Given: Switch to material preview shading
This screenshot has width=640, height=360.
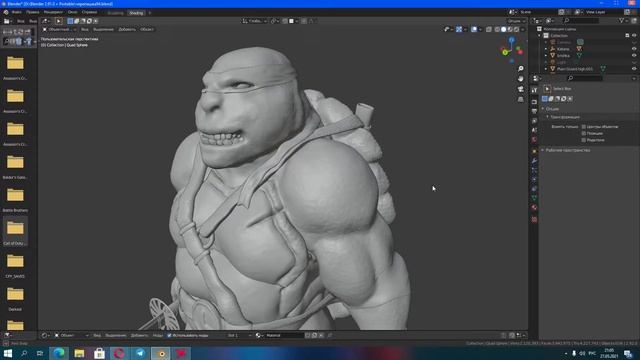Looking at the screenshot, I should pyautogui.click(x=510, y=29).
